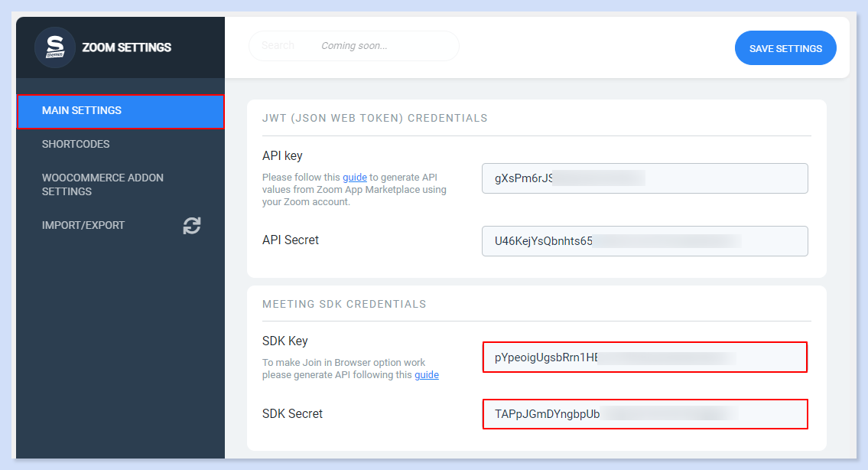Click the API Secret label
The width and height of the screenshot is (868, 470).
[291, 240]
